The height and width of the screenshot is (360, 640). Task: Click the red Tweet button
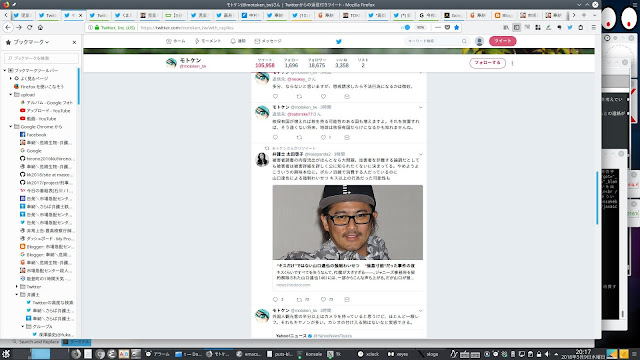(502, 41)
